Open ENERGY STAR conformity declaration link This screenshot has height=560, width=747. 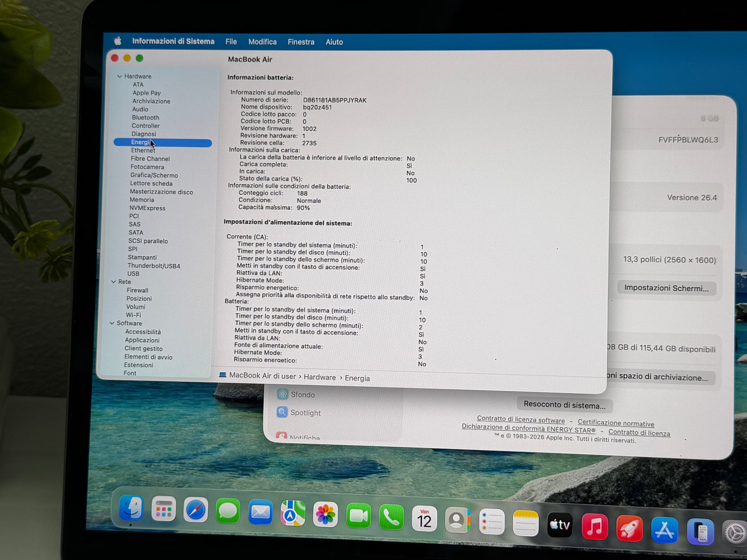pos(528,428)
